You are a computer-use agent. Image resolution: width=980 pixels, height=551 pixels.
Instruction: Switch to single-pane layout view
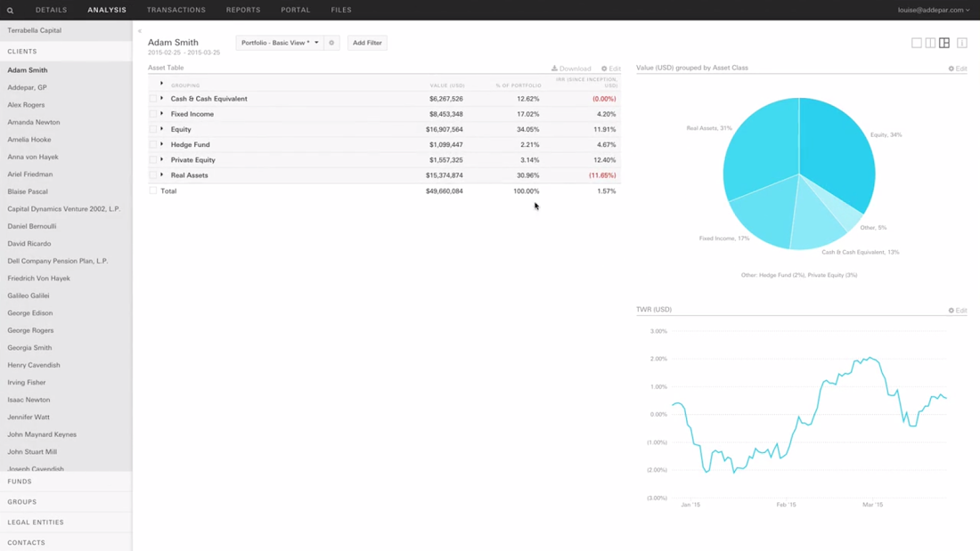click(916, 43)
